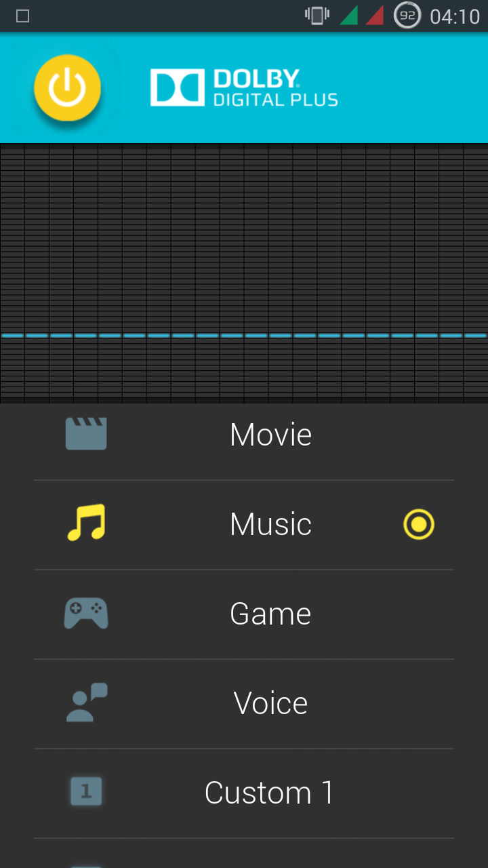Tap the status bar clock 04:10
The width and height of the screenshot is (488, 868).
(x=455, y=16)
